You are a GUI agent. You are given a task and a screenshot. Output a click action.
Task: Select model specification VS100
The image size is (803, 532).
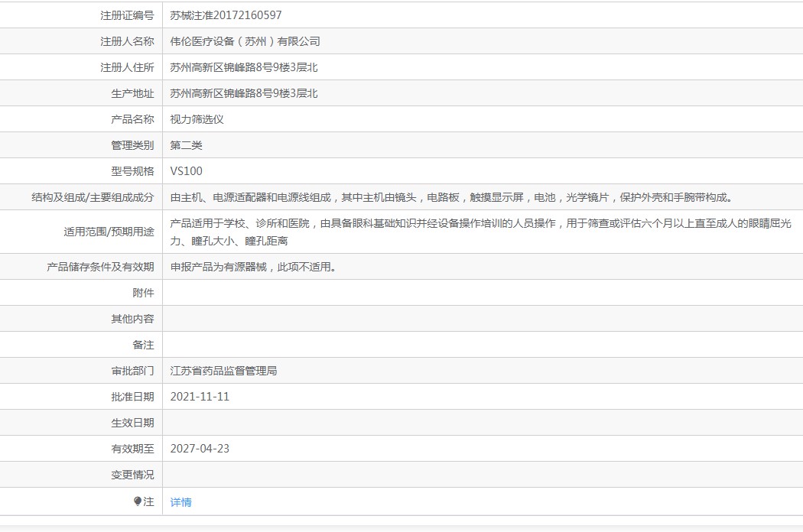point(187,171)
